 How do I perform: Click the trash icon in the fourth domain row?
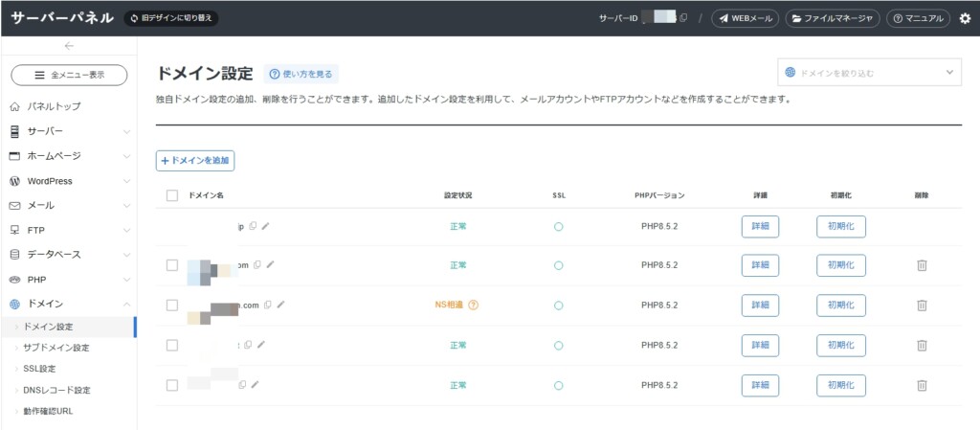(x=922, y=345)
